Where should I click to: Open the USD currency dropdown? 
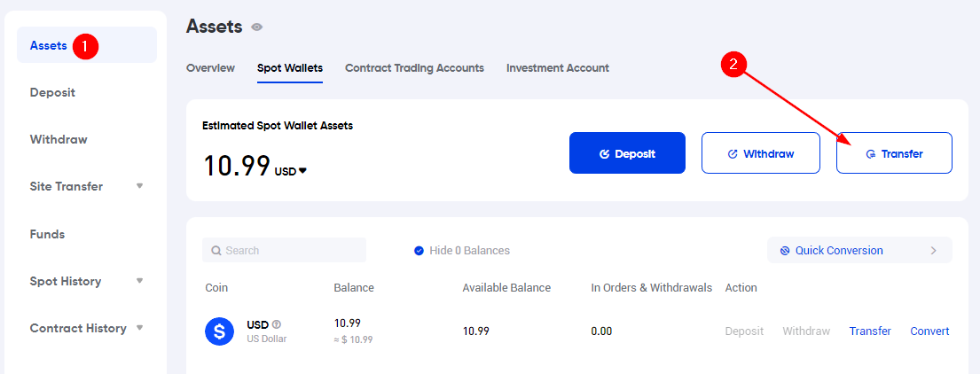[x=291, y=171]
